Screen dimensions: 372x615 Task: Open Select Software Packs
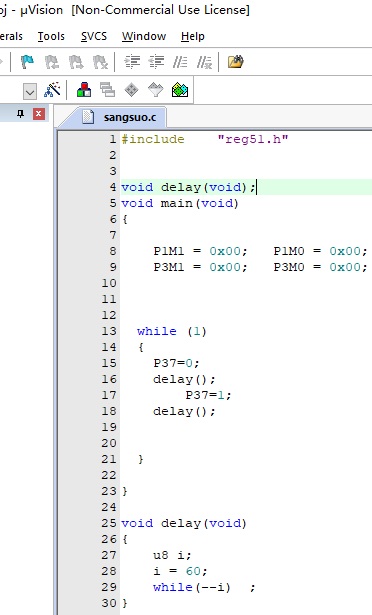[x=155, y=90]
